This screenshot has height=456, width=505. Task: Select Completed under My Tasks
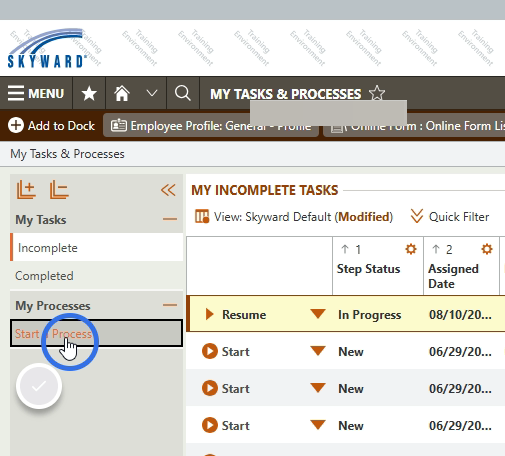[x=97, y=276]
